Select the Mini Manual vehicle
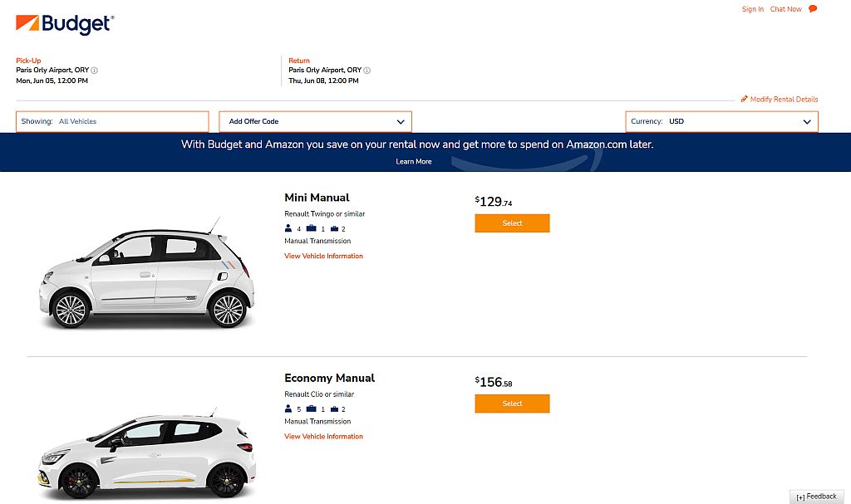851x504 pixels. pyautogui.click(x=512, y=223)
